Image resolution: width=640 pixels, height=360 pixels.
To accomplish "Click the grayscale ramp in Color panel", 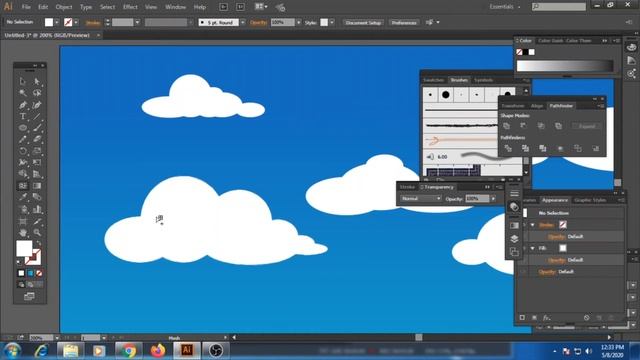I will [x=565, y=66].
